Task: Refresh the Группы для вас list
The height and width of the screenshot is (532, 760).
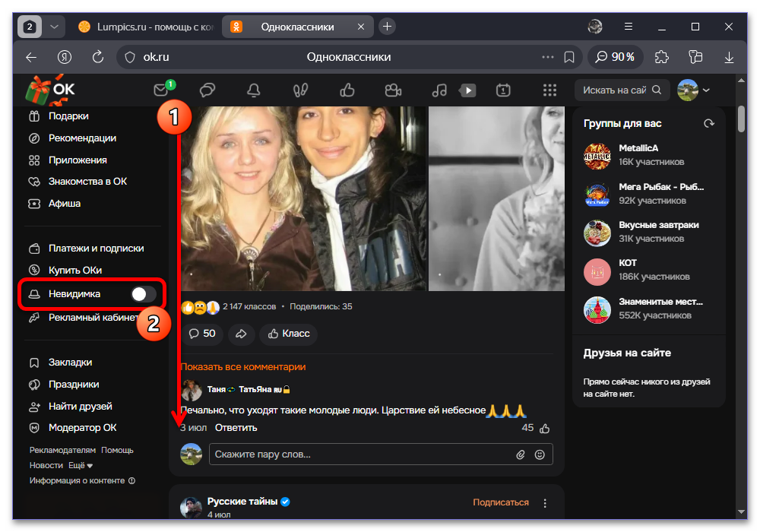Action: (708, 124)
